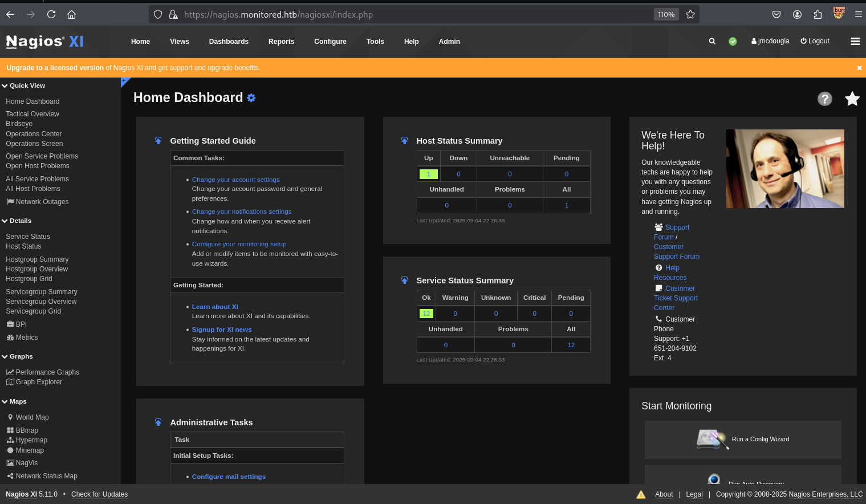Collapse the Graphs sidebar section
Image resolution: width=866 pixels, height=504 pixels.
pos(17,356)
